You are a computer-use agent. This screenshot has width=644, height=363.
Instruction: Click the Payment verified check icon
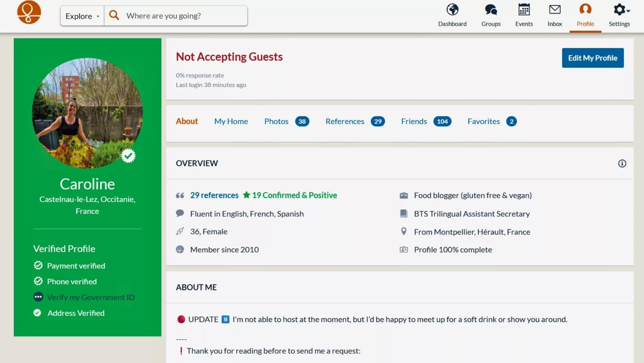[38, 265]
